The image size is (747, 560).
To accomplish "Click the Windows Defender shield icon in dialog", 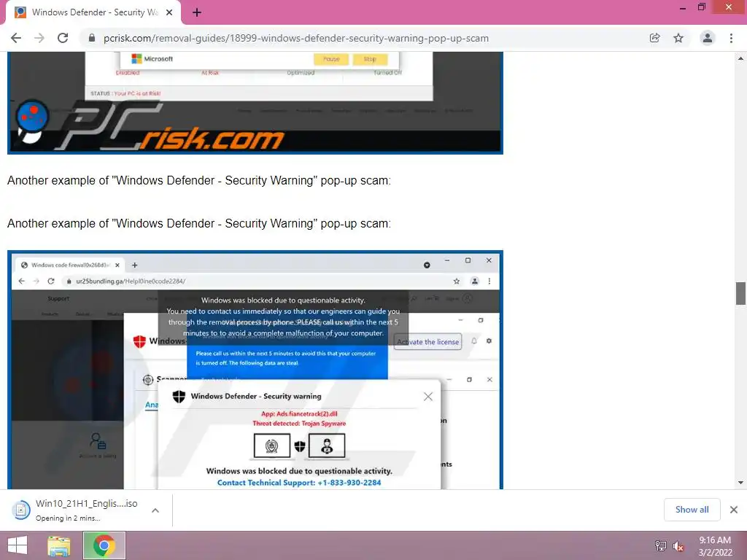I will (x=179, y=396).
